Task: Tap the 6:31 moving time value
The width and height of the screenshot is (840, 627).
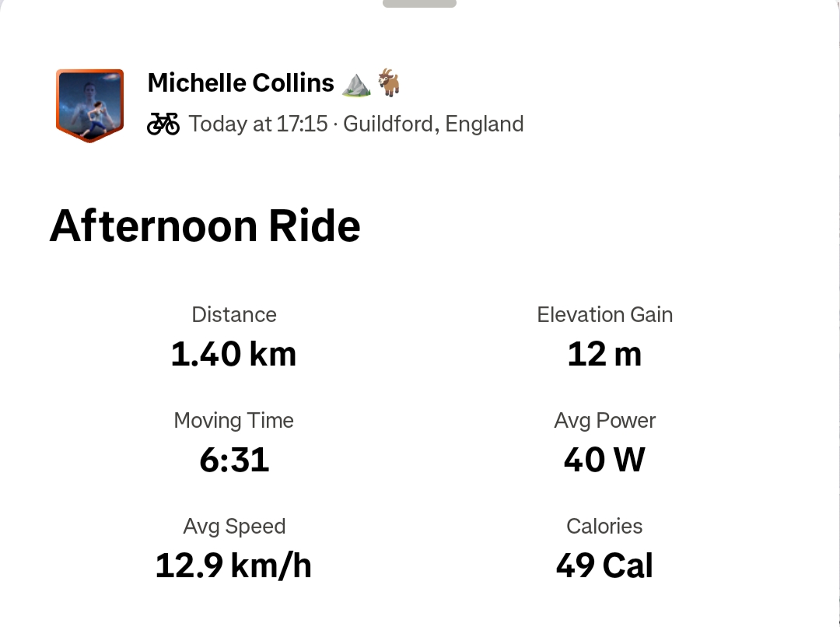Action: click(x=234, y=461)
